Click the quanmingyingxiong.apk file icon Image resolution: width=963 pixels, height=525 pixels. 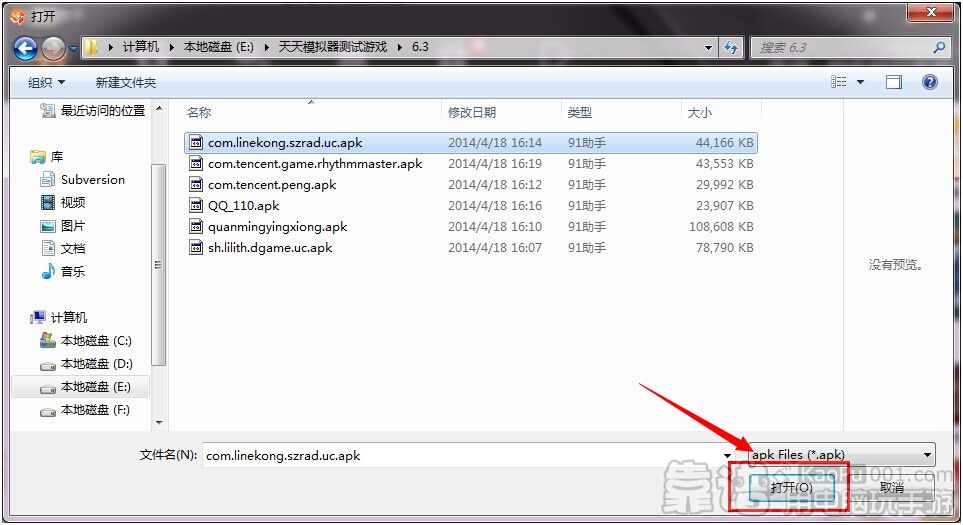196,227
